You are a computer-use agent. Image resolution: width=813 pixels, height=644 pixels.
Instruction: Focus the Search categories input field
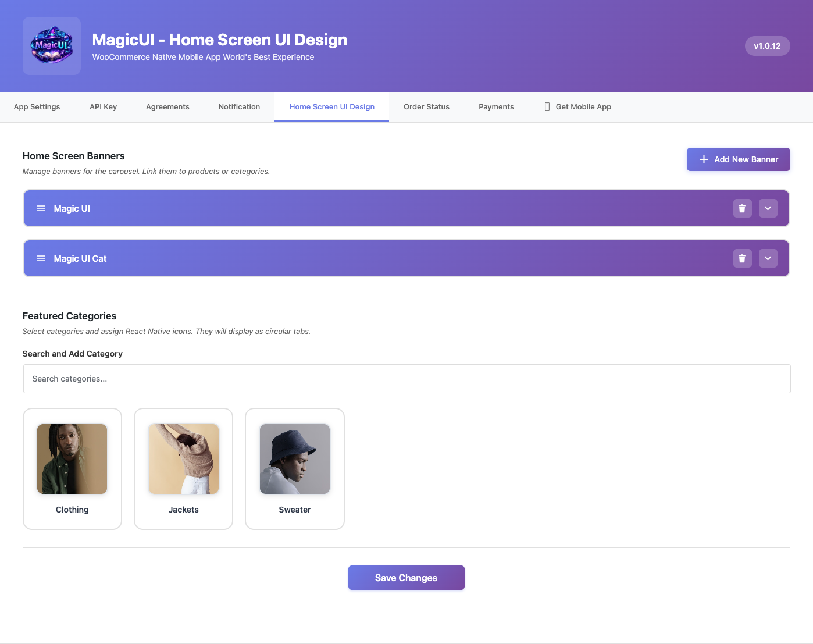pos(406,379)
